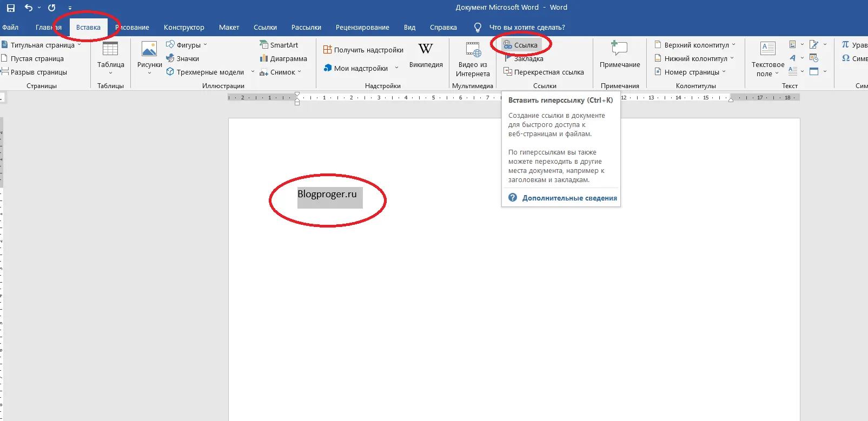Repeat the last action in title bar
This screenshot has height=421, width=868.
(x=52, y=8)
